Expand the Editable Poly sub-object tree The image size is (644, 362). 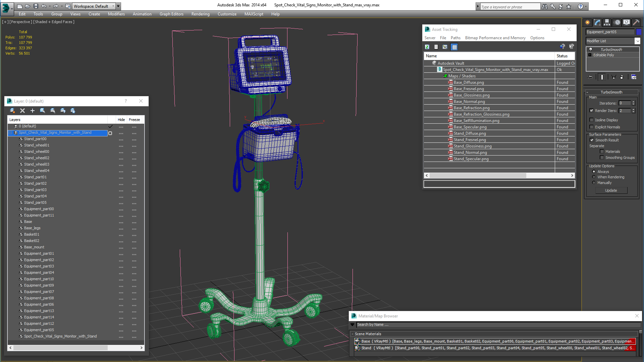coord(590,55)
